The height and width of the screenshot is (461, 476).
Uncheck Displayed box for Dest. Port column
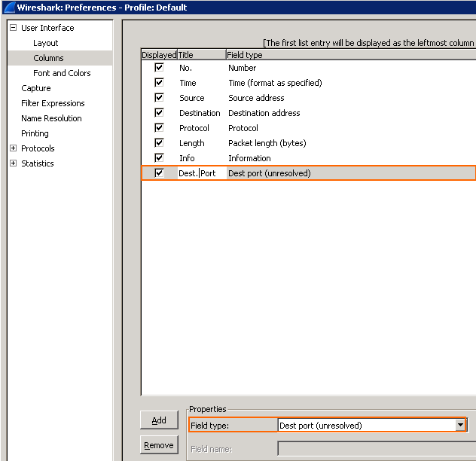click(159, 173)
